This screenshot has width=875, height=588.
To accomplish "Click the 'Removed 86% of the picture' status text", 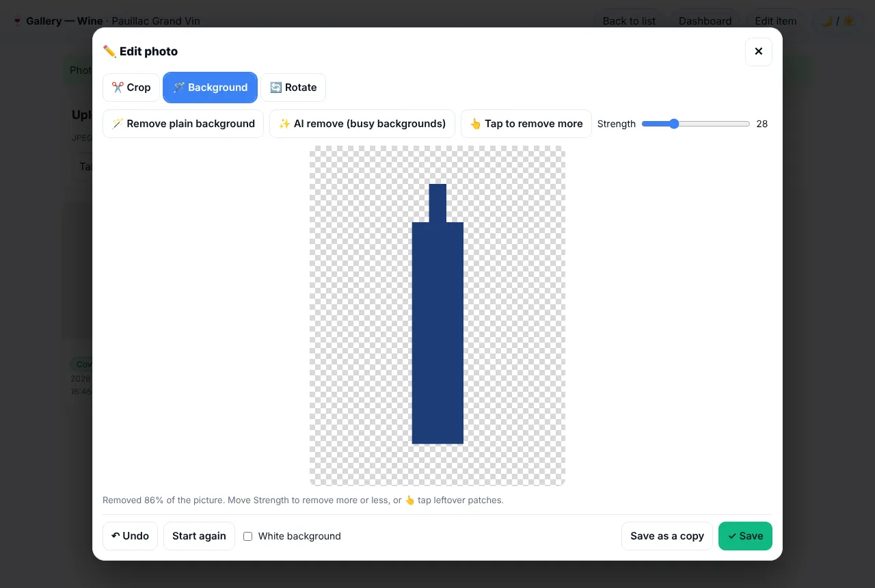I will coord(303,500).
